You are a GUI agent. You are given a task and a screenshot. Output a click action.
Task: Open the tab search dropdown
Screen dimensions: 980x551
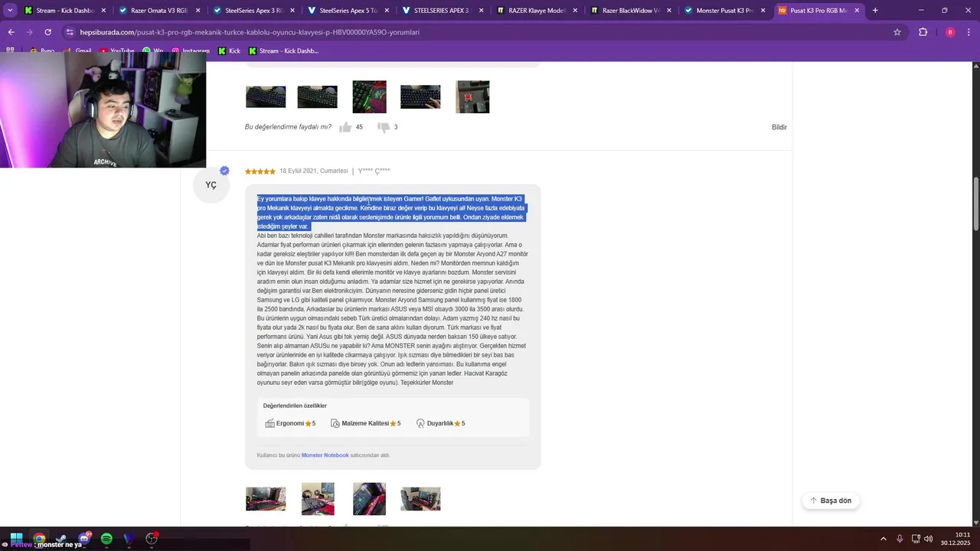click(x=10, y=11)
